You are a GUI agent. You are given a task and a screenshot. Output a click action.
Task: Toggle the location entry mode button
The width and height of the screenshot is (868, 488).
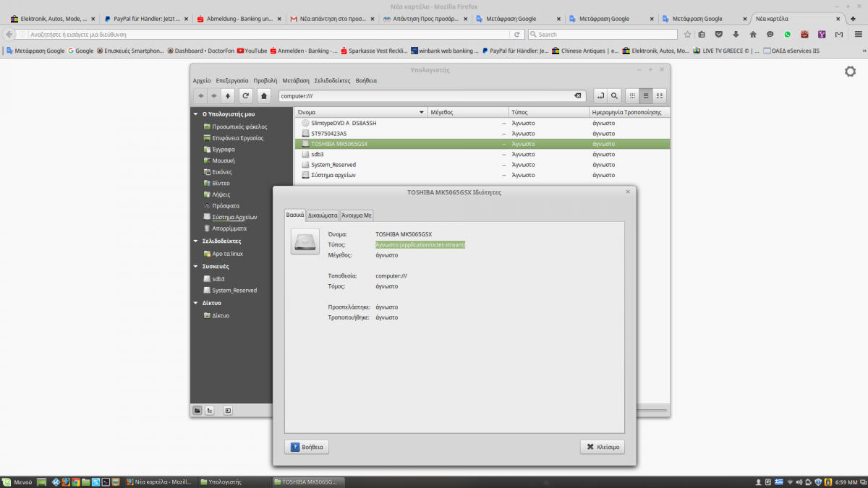click(x=600, y=95)
